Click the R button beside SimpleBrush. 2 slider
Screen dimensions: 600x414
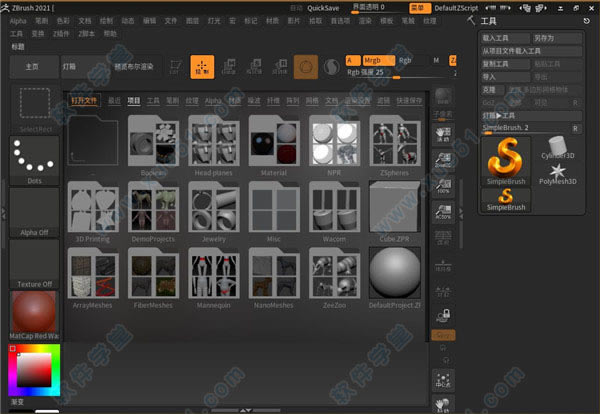(x=575, y=129)
